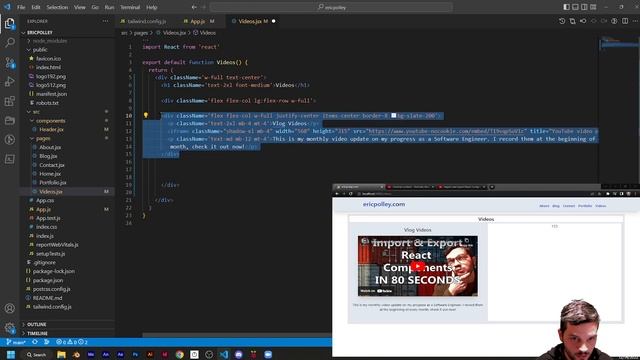Open the Edit menu
The width and height of the screenshot is (640, 360).
(36, 7)
